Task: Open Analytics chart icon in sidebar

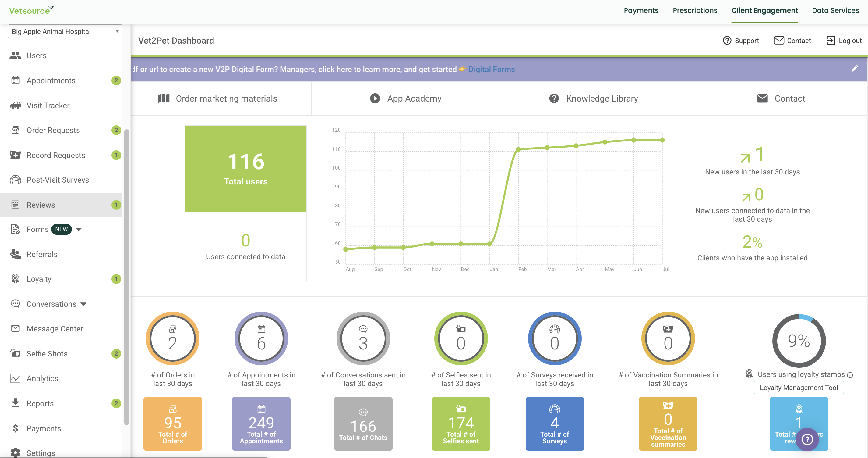Action: click(x=15, y=378)
